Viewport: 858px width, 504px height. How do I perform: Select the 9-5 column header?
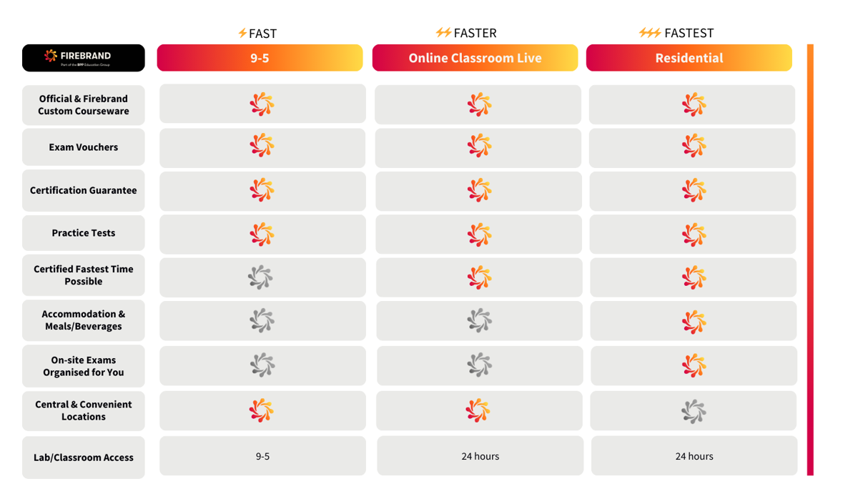tap(260, 58)
